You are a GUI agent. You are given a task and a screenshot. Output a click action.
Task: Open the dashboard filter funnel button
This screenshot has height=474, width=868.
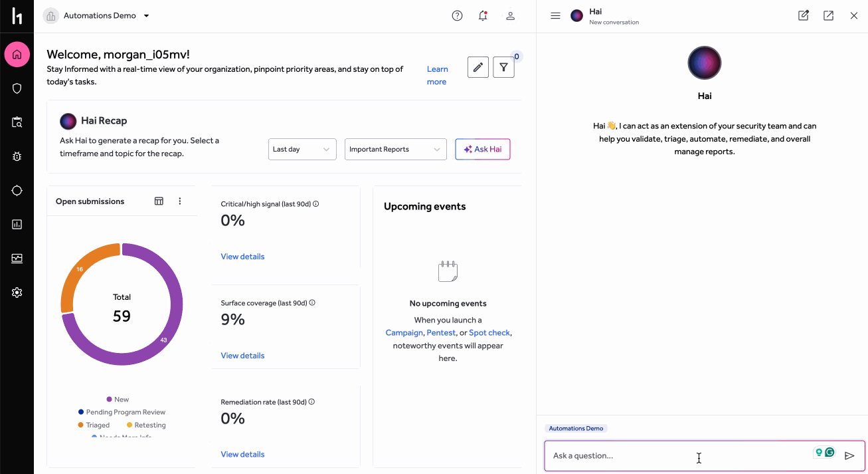503,67
